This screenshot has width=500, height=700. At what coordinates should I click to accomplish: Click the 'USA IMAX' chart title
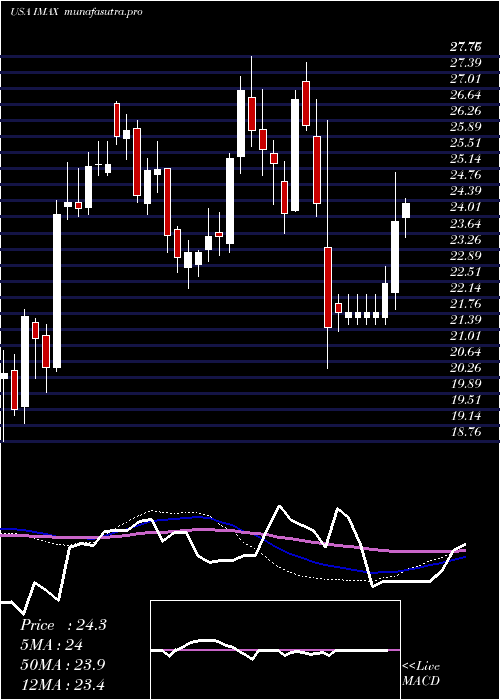[x=33, y=12]
